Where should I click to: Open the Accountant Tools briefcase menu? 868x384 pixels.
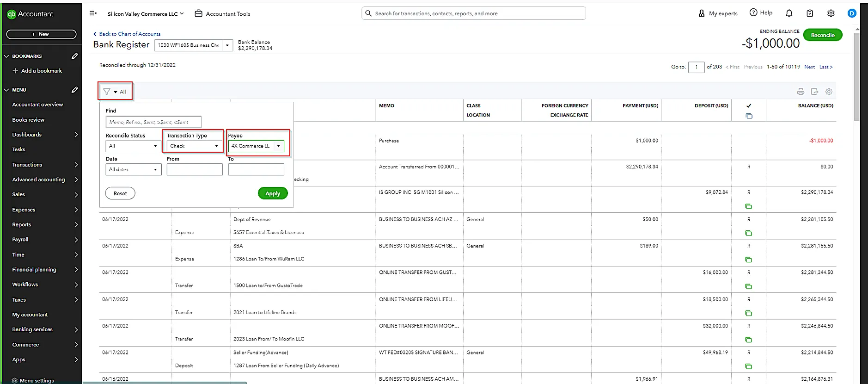point(222,14)
